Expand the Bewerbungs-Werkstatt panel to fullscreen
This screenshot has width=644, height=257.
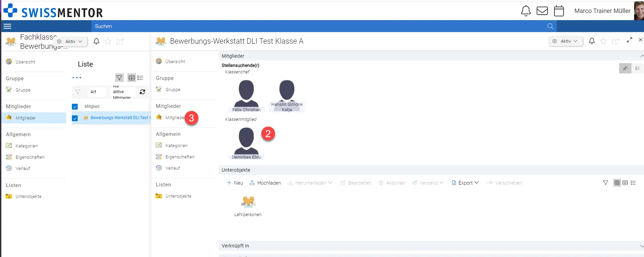pos(629,40)
